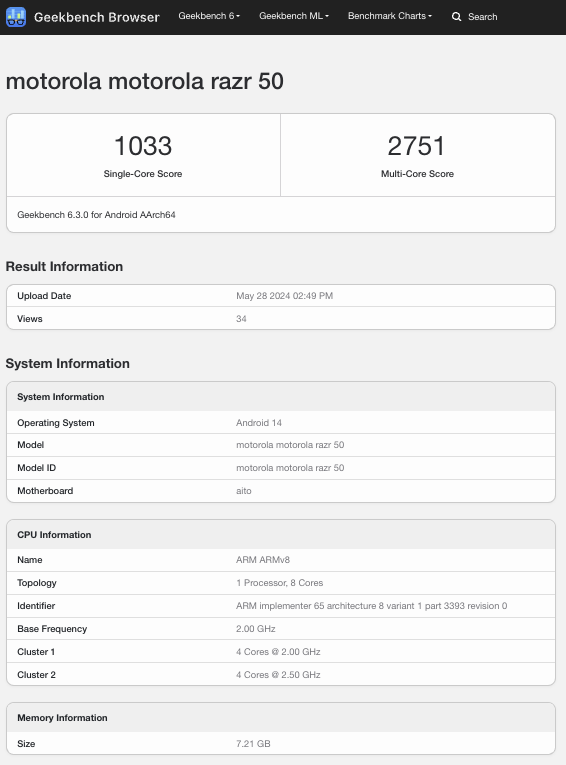Click the 2751 multi-core score
Viewport: 566px width, 765px height.
point(417,146)
